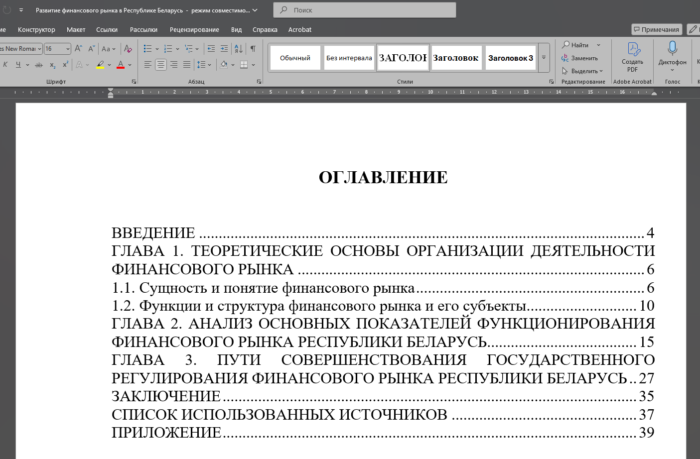Click Заменить to replace text
The height and width of the screenshot is (459, 700).
pyautogui.click(x=579, y=58)
